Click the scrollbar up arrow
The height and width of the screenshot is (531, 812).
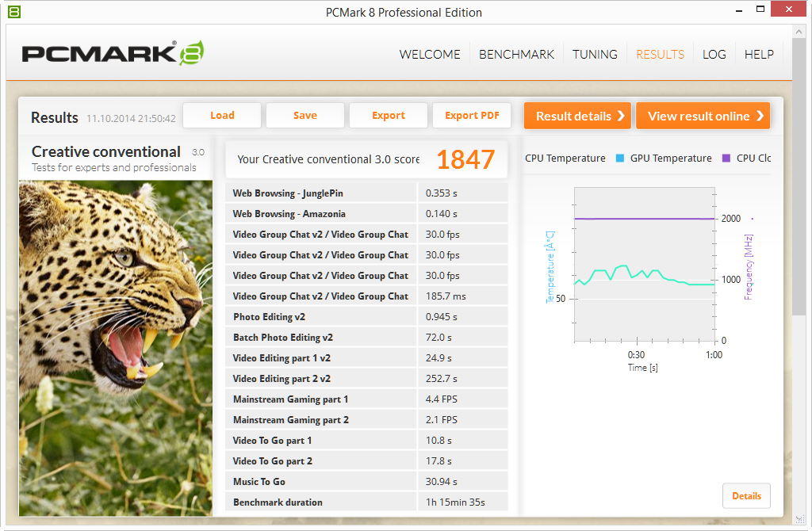click(x=798, y=32)
